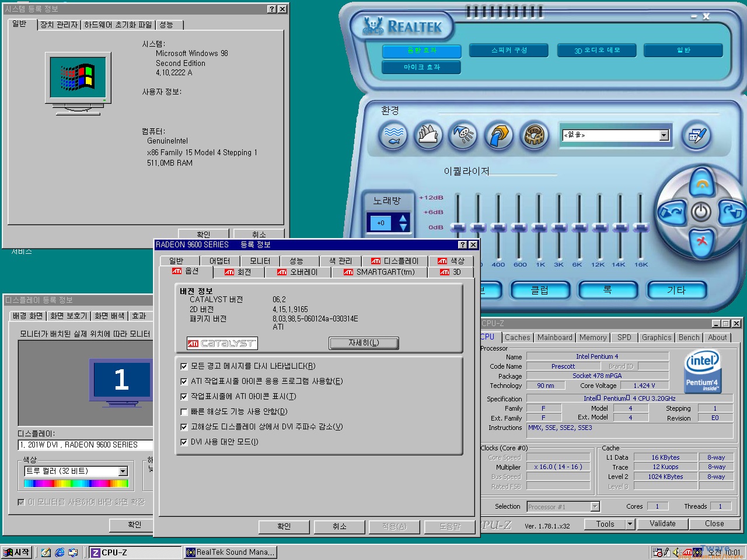Click the 16K equalizer slider handle
The width and height of the screenshot is (747, 560).
click(x=640, y=227)
